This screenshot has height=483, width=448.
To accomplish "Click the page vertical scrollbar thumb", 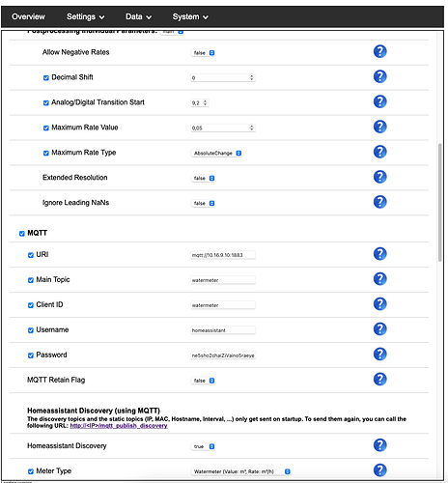I will pyautogui.click(x=440, y=203).
